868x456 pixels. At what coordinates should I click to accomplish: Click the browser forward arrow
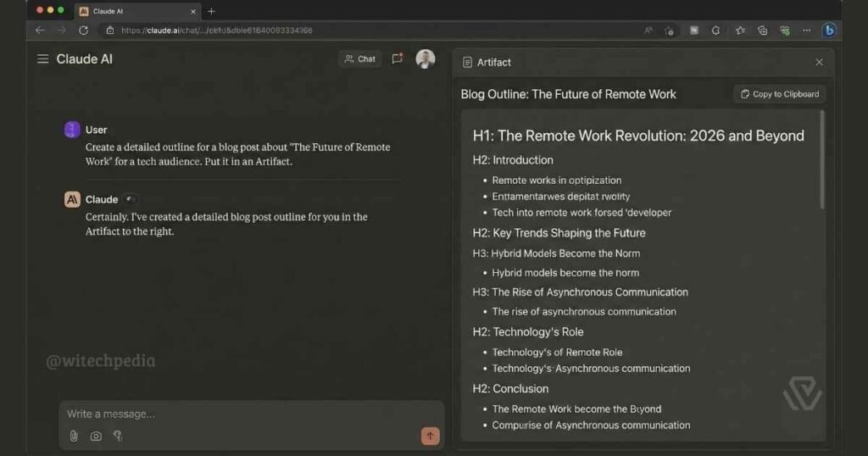[x=61, y=31]
